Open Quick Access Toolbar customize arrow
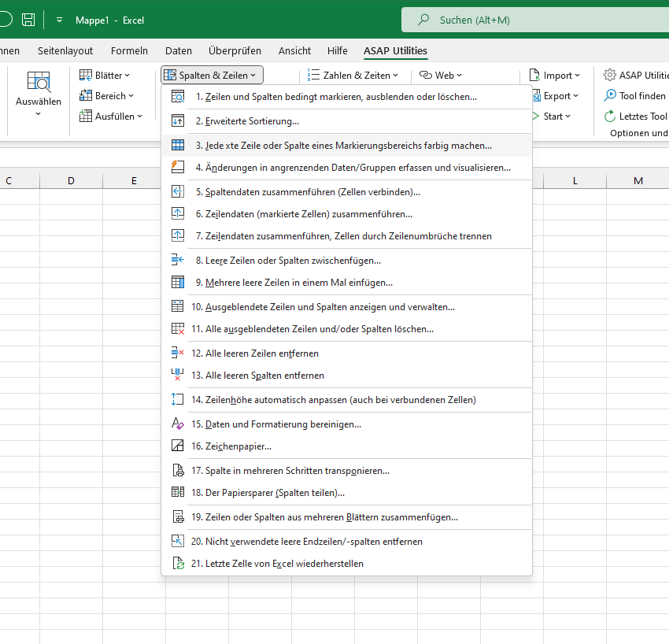 [x=59, y=20]
